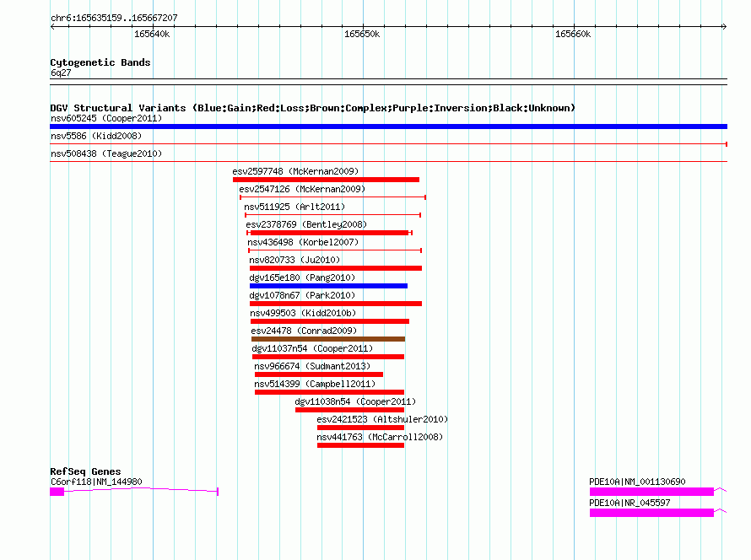This screenshot has height=560, width=751.
Task: Open the nsv499503 (Kidd2010b) variant bar
Action: pyautogui.click(x=329, y=321)
